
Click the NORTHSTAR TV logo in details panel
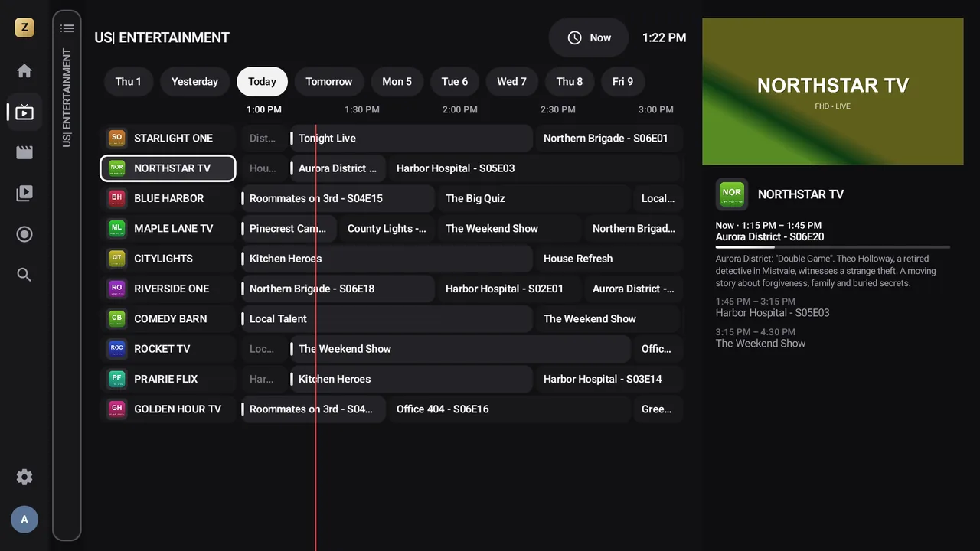tap(732, 194)
